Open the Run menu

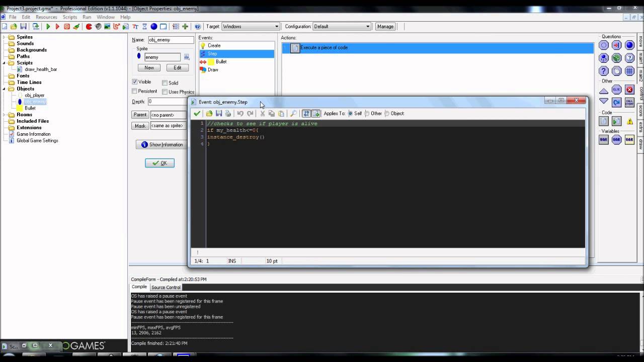[87, 17]
